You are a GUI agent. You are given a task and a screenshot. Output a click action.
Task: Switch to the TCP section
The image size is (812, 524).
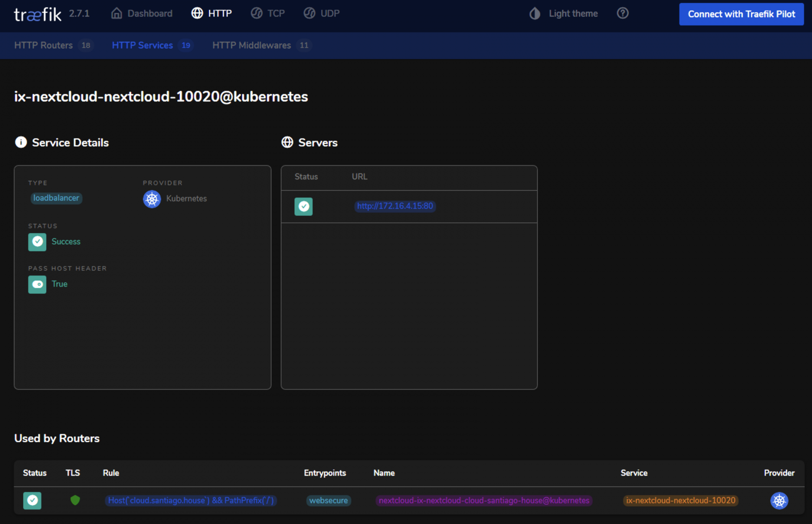(268, 14)
